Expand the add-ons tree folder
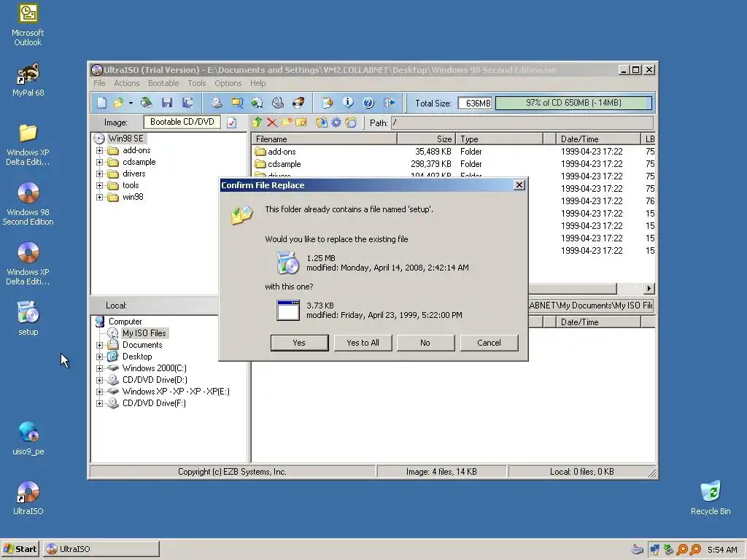The image size is (747, 560). click(99, 150)
